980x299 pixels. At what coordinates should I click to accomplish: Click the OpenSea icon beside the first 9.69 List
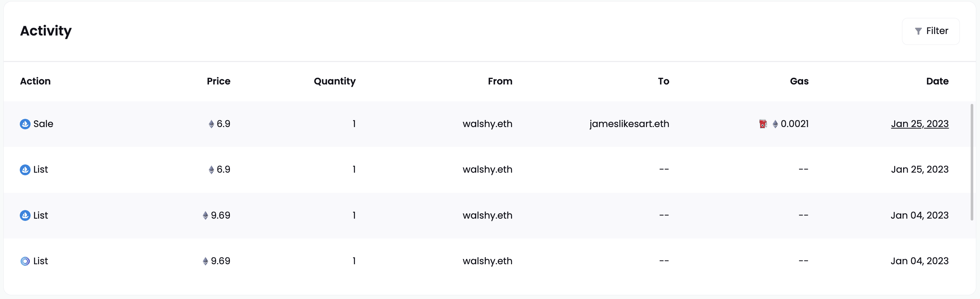click(25, 216)
